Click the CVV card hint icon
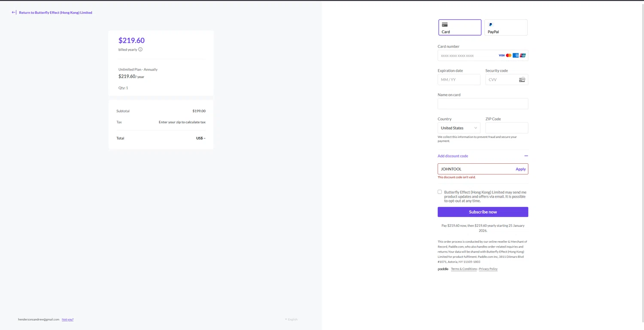The image size is (644, 330). [x=522, y=79]
